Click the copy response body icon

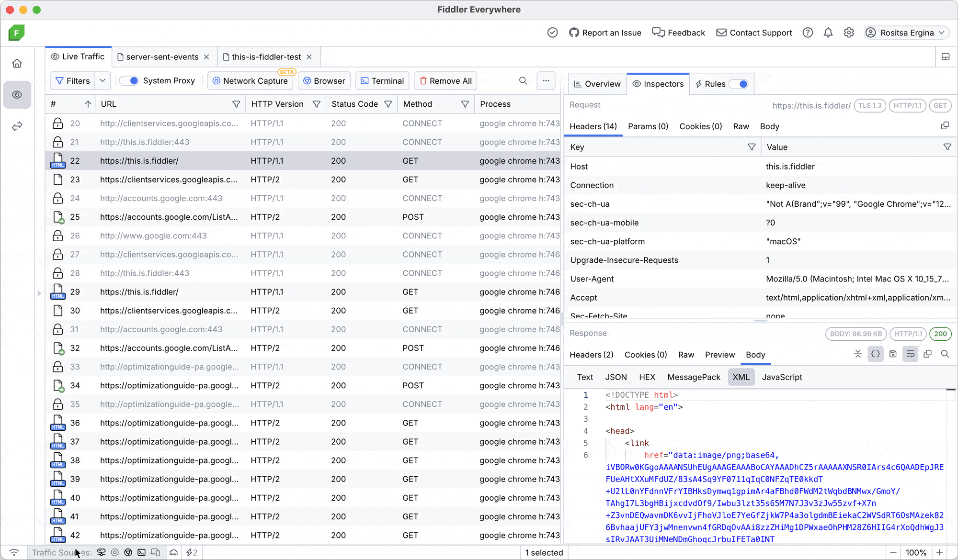928,354
